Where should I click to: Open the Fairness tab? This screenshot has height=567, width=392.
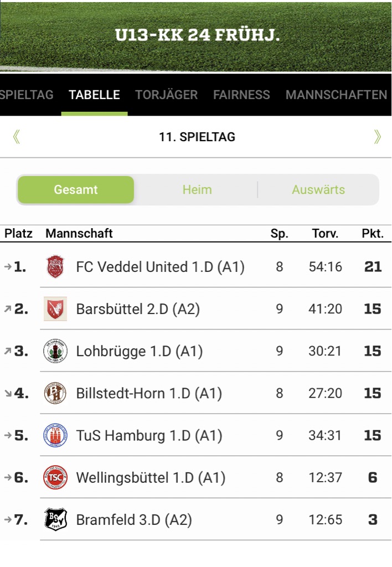[241, 95]
